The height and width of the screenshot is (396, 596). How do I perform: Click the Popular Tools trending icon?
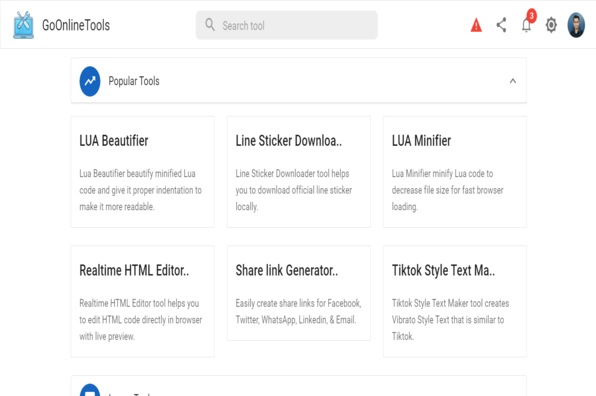click(90, 81)
